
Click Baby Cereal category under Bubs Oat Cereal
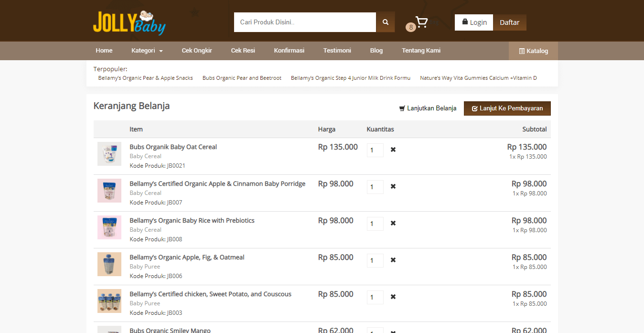tap(145, 156)
